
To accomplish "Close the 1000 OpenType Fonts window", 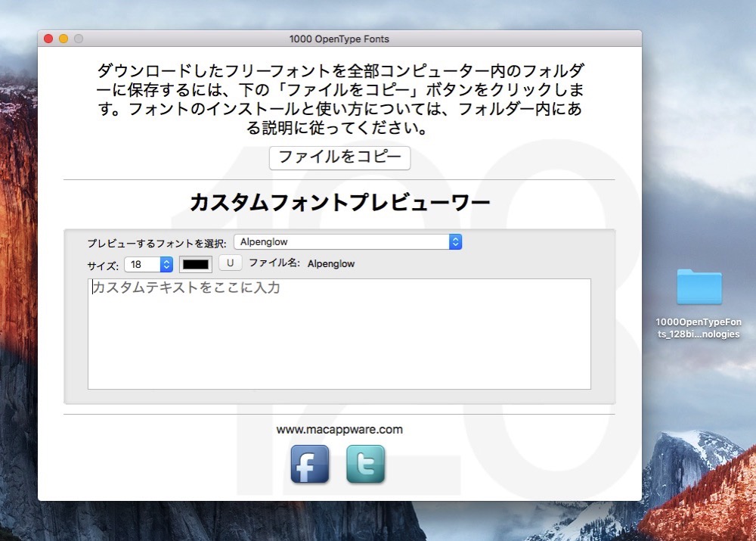I will click(48, 39).
